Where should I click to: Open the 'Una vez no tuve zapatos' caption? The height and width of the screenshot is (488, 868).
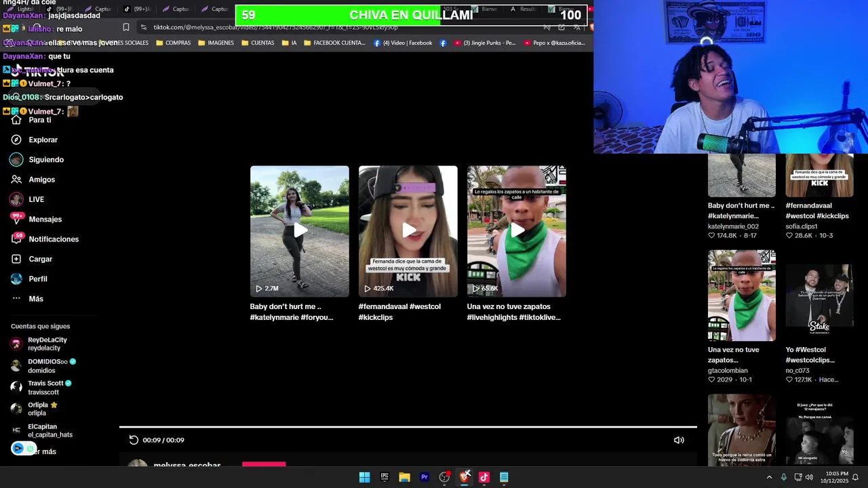513,312
